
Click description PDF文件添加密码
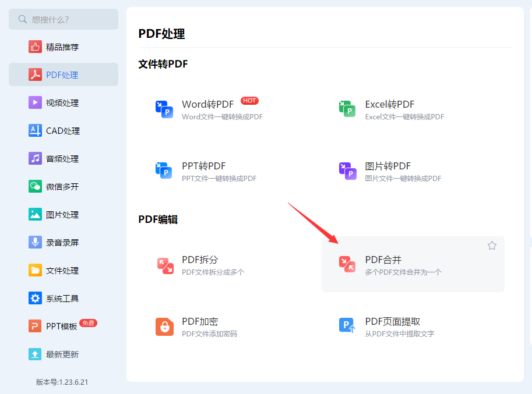click(209, 334)
